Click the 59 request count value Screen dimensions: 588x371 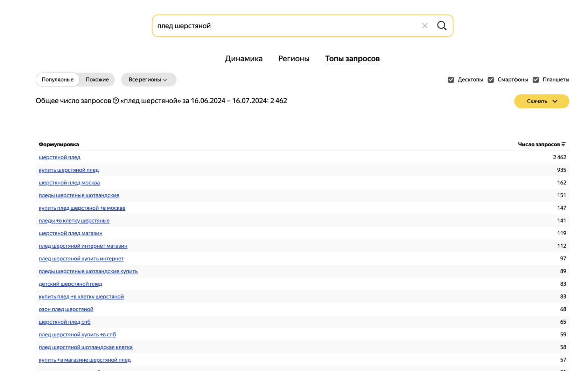[x=563, y=335]
